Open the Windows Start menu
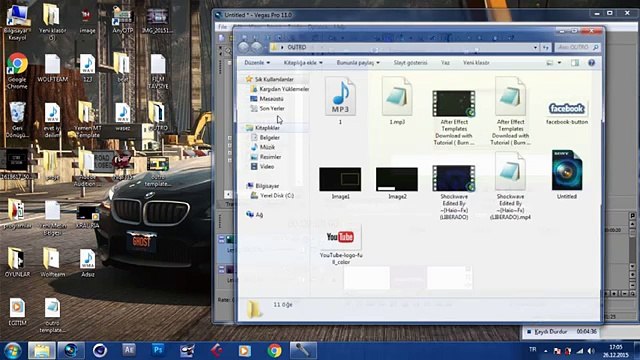The width and height of the screenshot is (640, 360). (x=13, y=351)
